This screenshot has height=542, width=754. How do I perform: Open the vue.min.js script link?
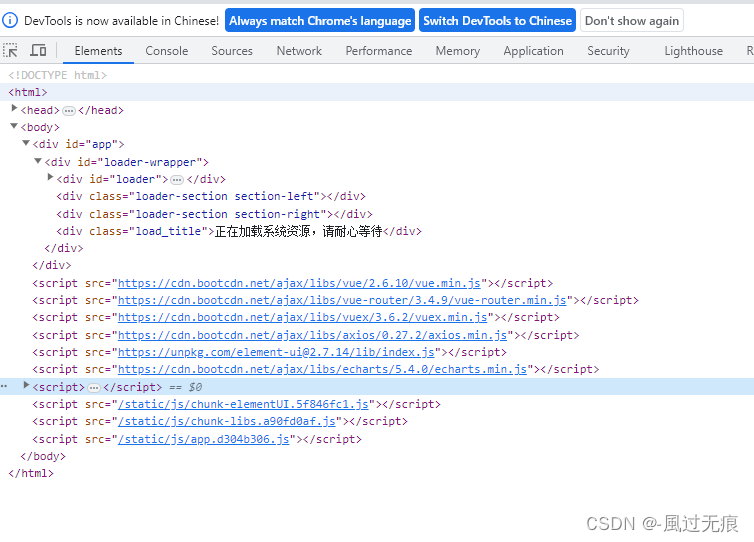[299, 283]
